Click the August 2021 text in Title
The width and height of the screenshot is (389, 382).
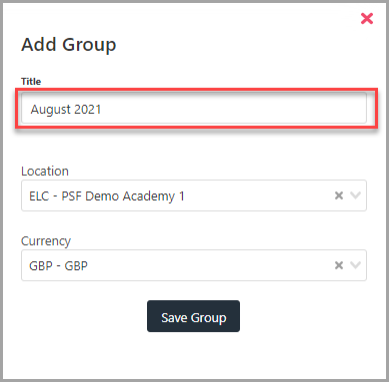tap(66, 109)
